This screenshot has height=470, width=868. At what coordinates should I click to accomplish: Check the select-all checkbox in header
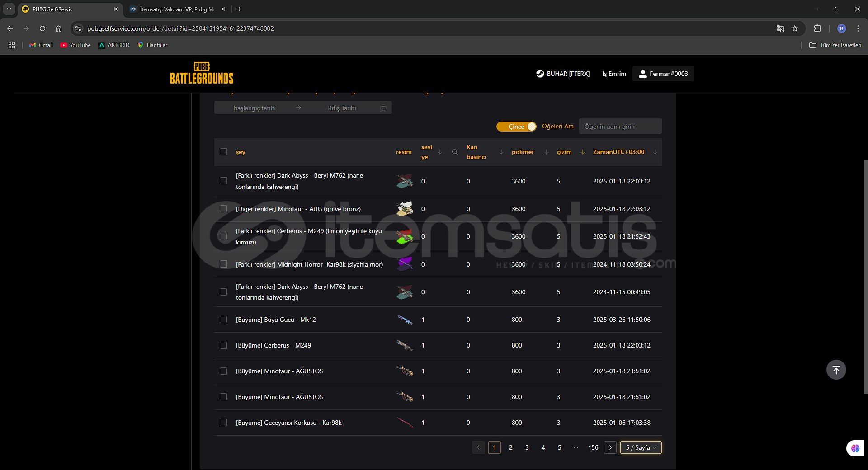point(223,152)
